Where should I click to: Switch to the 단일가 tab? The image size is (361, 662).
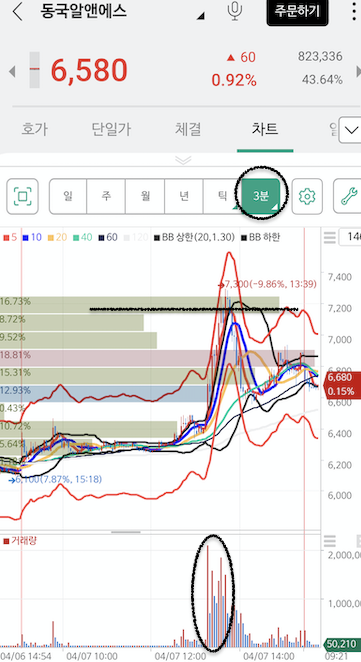tap(111, 129)
